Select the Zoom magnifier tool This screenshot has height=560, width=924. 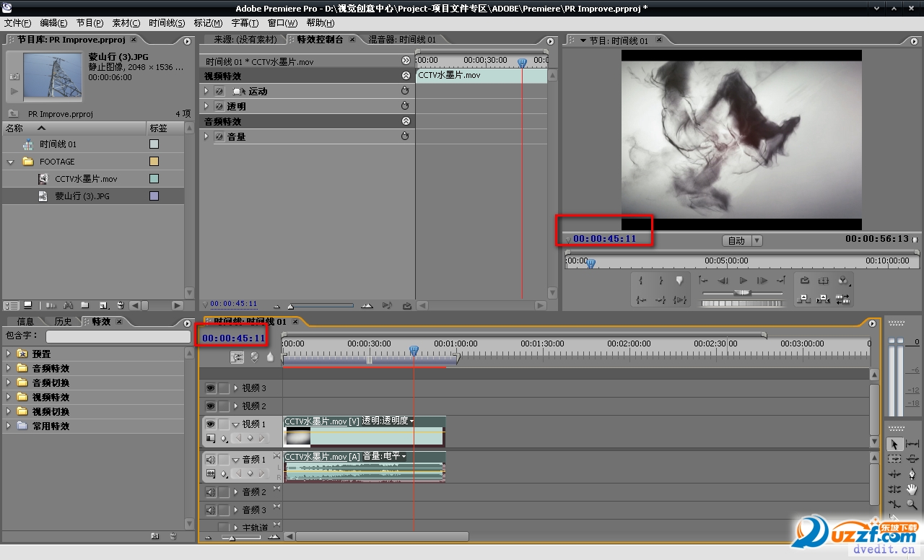pyautogui.click(x=912, y=504)
